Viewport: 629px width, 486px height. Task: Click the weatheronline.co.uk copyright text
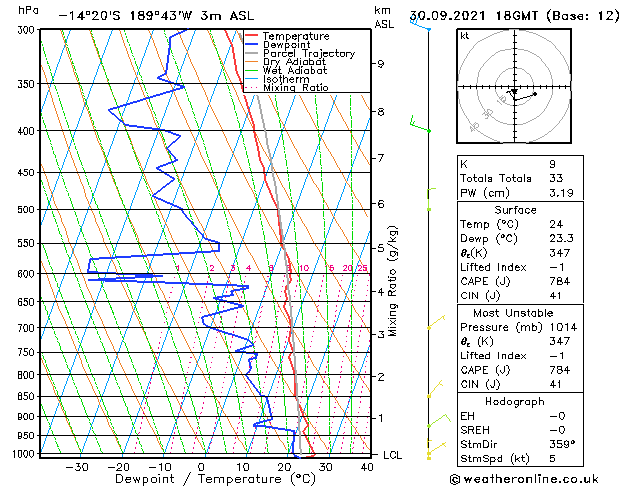(524, 479)
